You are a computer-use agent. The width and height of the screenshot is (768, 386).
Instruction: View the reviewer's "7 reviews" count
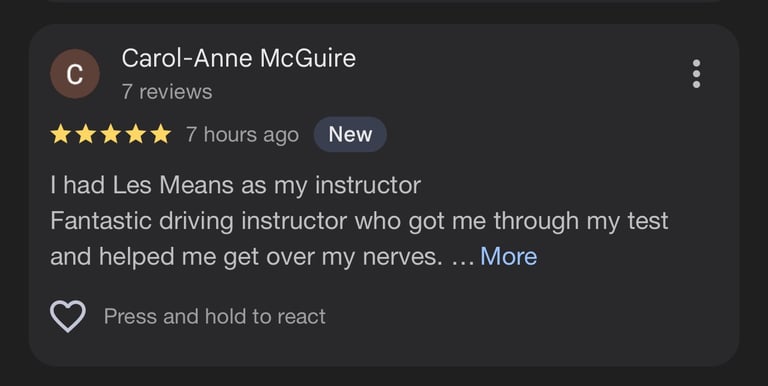pos(167,92)
